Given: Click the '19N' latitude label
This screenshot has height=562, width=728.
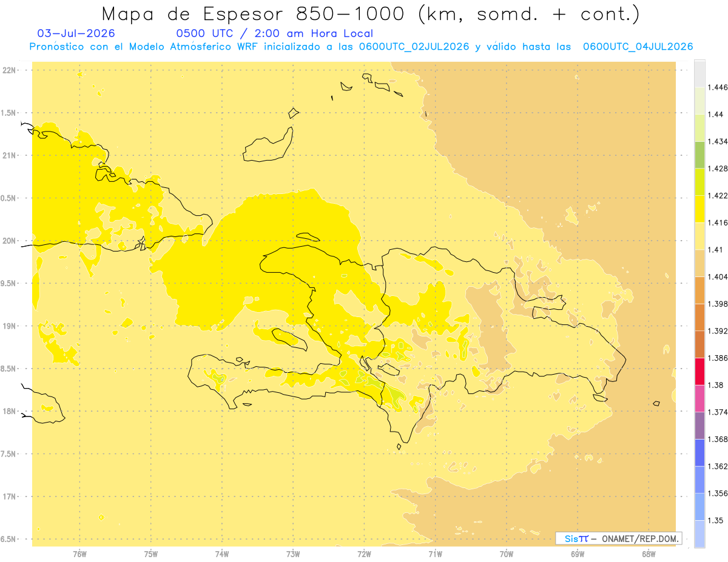Looking at the screenshot, I should point(9,326).
